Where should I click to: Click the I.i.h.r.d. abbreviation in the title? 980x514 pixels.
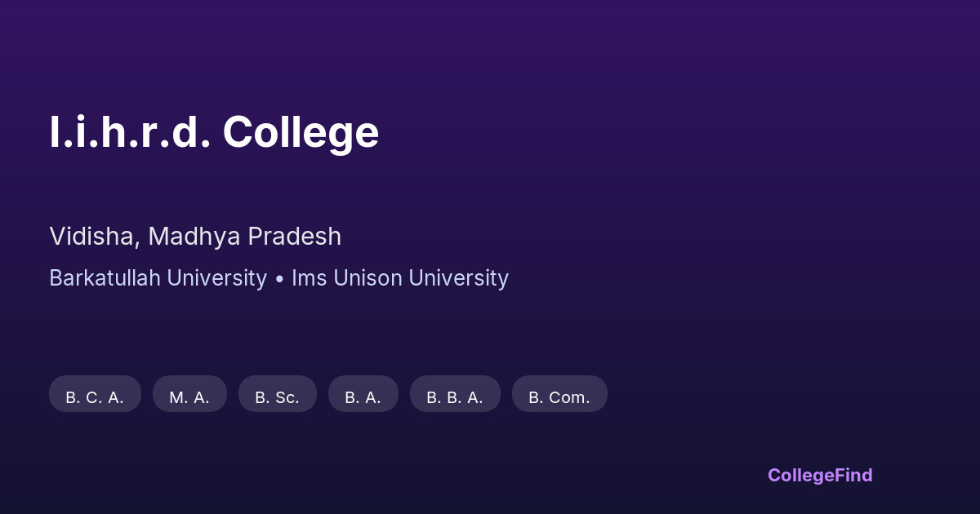pos(130,131)
